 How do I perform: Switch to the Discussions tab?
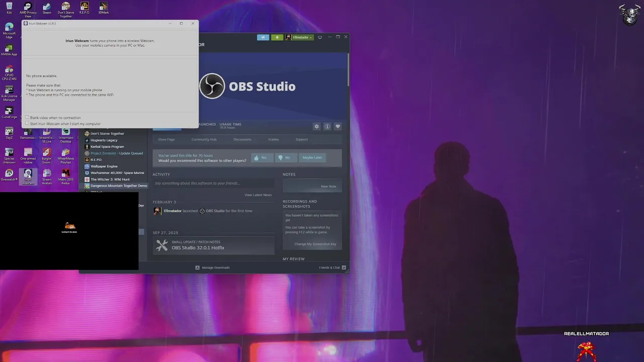tap(242, 139)
